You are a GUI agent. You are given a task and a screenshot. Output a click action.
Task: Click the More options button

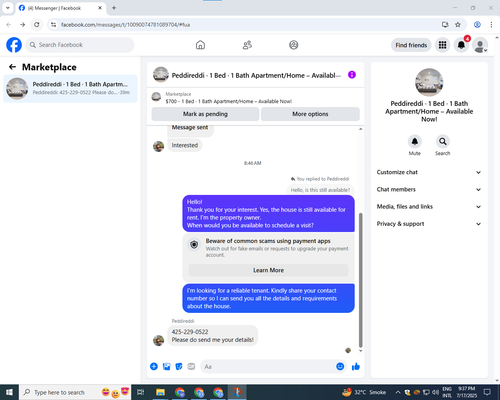(310, 114)
